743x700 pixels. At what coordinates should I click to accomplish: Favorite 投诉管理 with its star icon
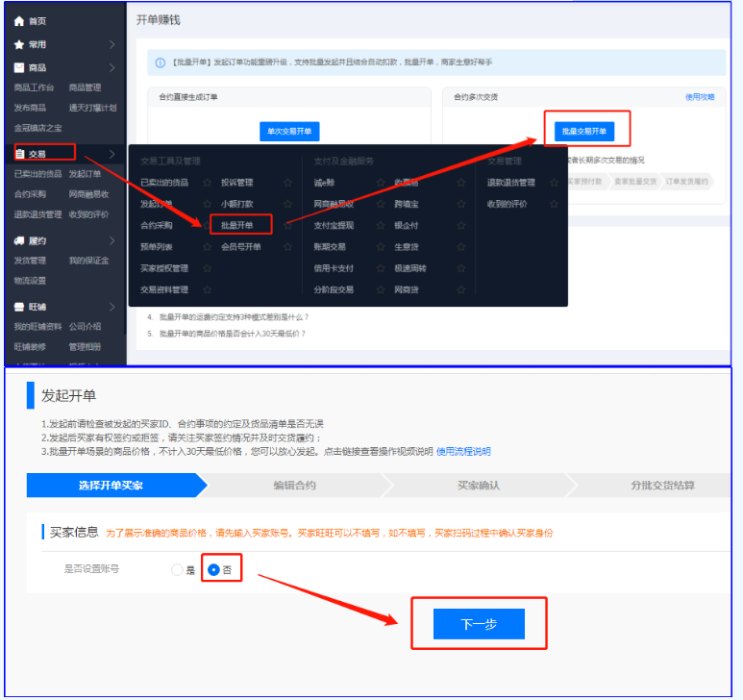[287, 182]
